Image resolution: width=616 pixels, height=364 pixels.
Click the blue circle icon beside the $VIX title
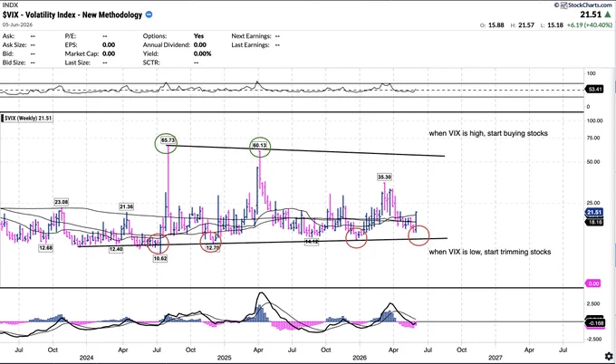(149, 14)
